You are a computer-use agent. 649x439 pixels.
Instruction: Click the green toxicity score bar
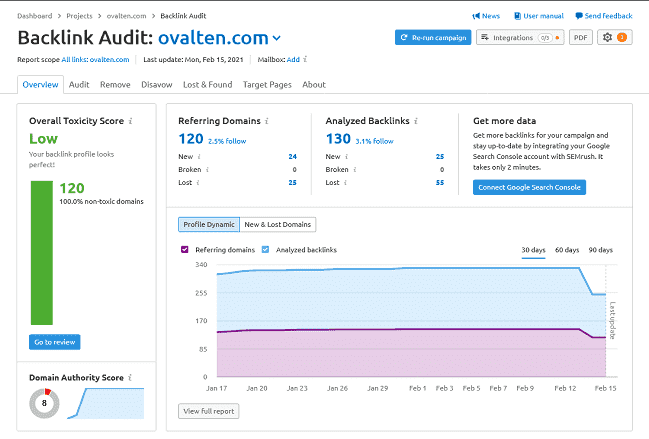coord(42,253)
